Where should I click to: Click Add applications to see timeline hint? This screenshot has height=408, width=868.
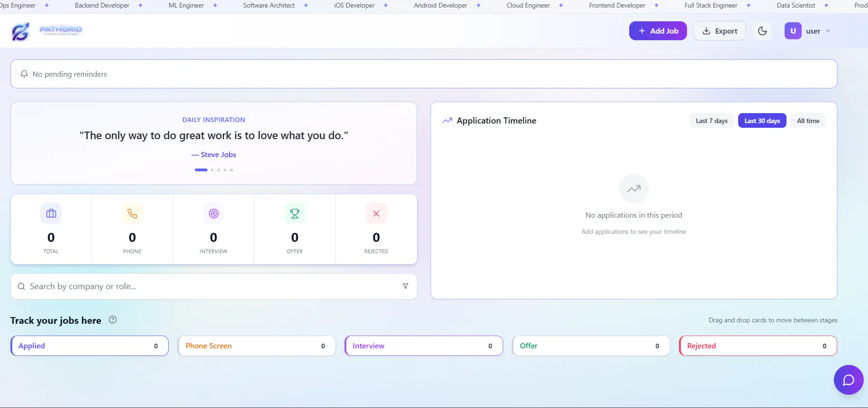pos(634,231)
